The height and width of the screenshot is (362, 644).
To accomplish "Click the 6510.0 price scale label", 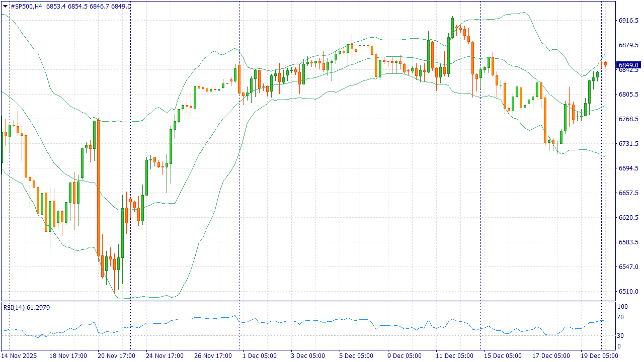I will 628,292.
